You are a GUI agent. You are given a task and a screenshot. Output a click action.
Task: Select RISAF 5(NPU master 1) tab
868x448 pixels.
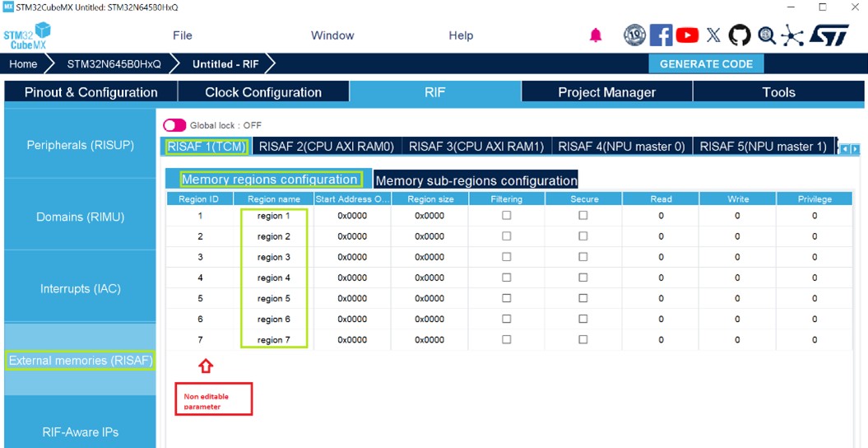(763, 147)
